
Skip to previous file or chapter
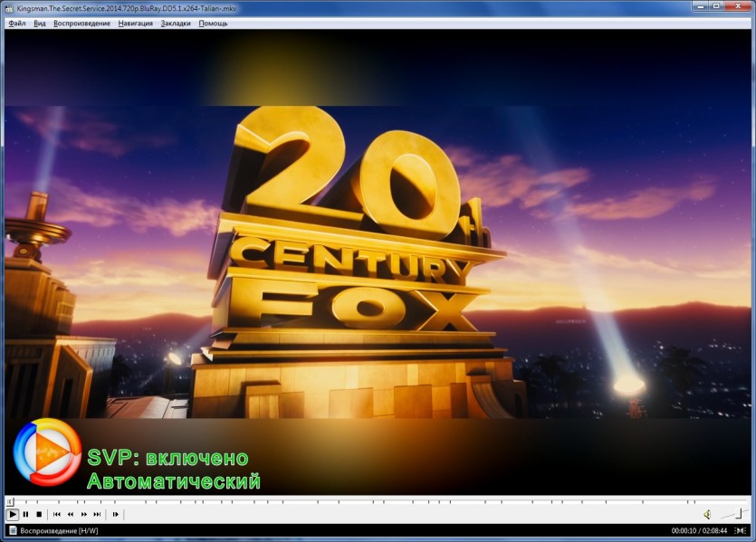[x=57, y=515]
